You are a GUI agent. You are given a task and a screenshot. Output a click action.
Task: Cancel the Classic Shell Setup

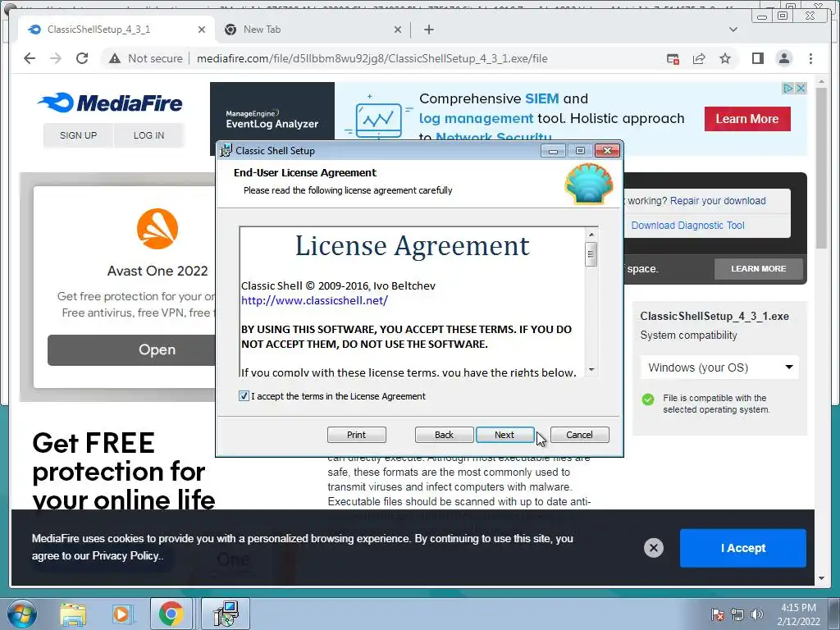580,435
